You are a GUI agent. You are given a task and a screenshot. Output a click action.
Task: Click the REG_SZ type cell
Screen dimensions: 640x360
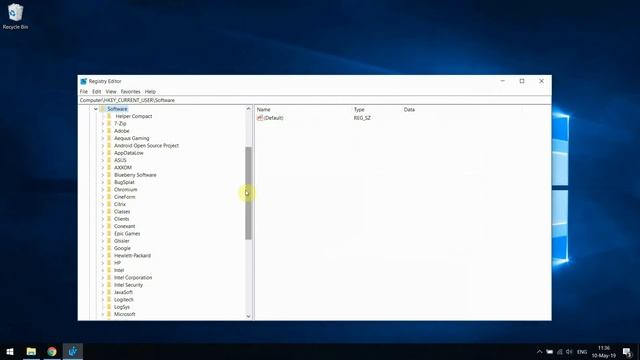362,118
